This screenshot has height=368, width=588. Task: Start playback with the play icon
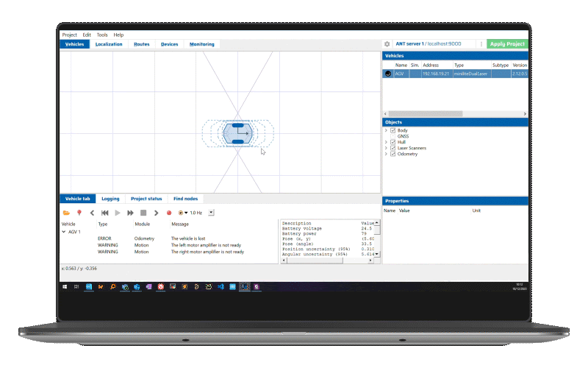(118, 213)
